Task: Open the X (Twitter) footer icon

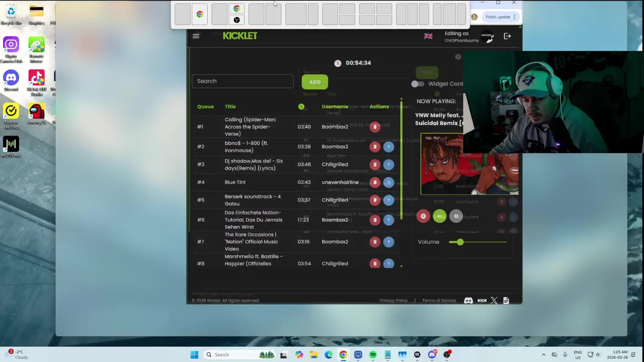Action: pyautogui.click(x=494, y=301)
